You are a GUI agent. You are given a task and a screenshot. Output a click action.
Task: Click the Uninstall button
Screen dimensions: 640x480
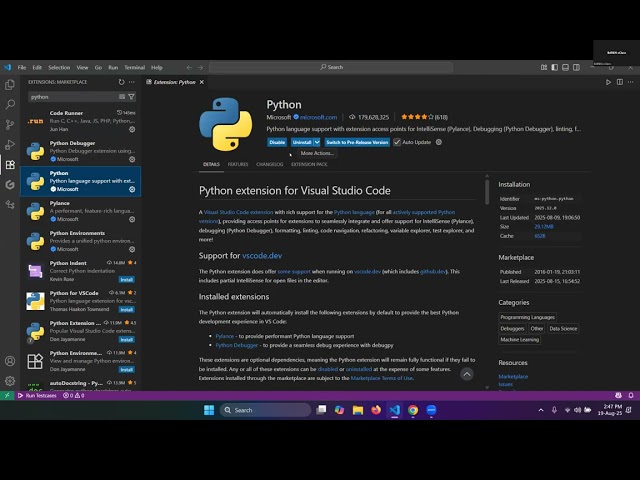click(x=302, y=142)
